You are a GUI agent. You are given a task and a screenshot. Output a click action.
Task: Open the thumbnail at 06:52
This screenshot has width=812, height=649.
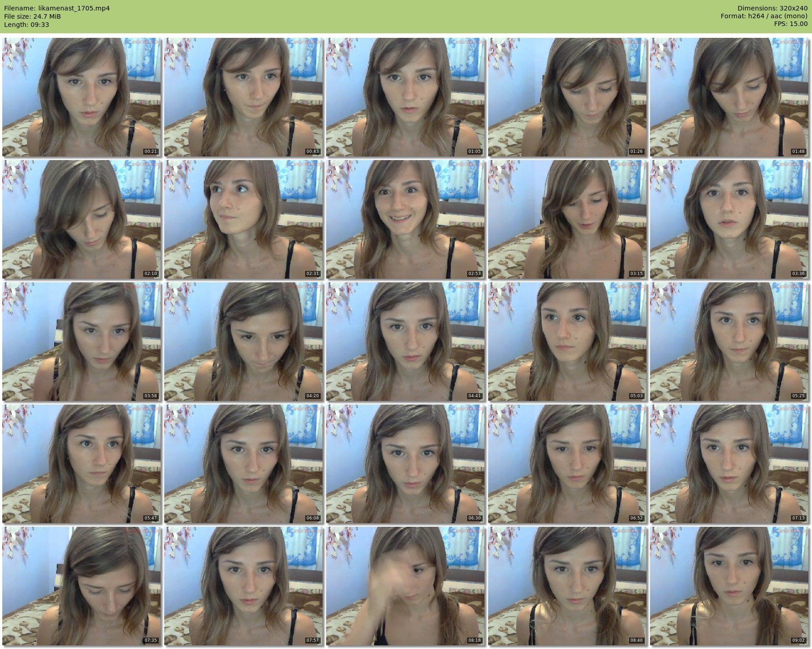pyautogui.click(x=567, y=464)
